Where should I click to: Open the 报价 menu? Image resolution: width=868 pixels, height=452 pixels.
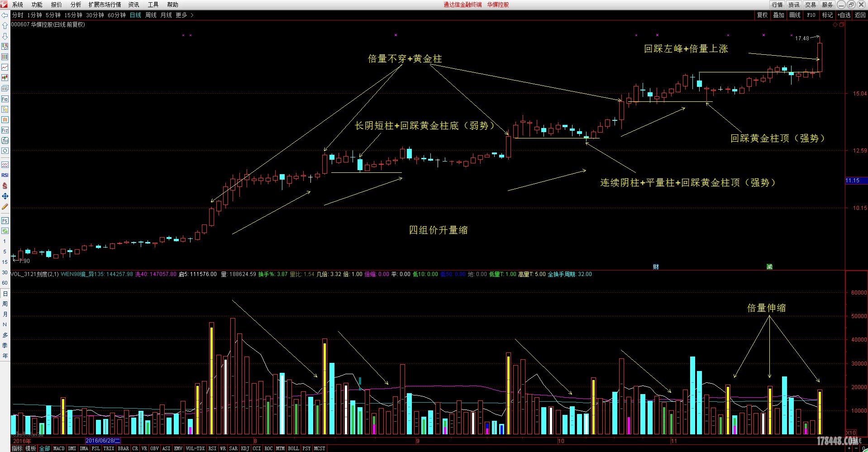click(57, 5)
